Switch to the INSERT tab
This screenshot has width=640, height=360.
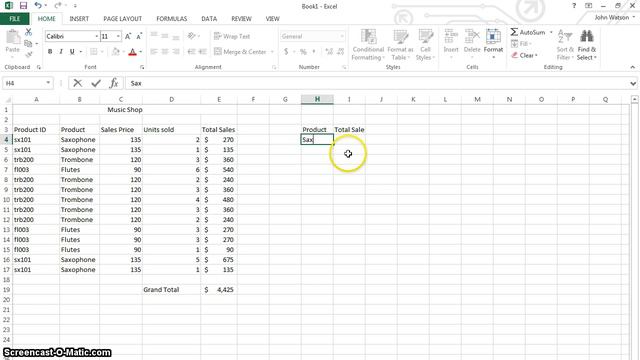79,19
